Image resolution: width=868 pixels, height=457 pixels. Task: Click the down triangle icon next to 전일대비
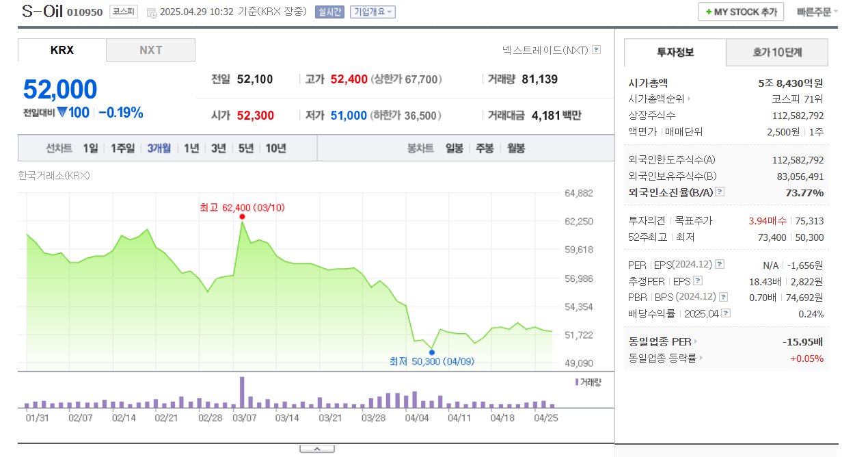[62, 112]
